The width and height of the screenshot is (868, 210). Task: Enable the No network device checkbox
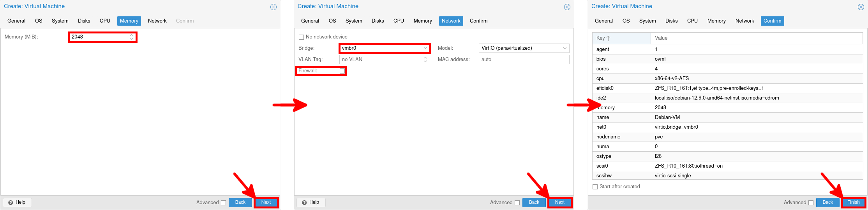301,37
